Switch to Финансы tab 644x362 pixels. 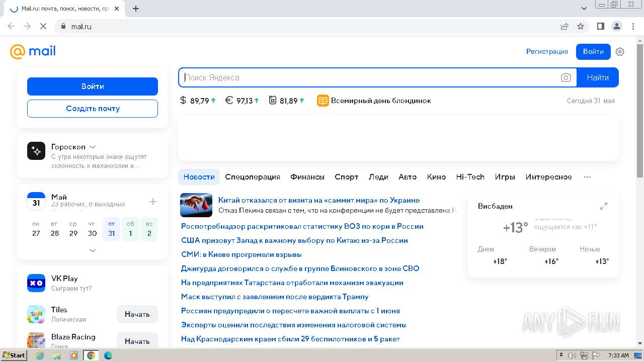307,177
